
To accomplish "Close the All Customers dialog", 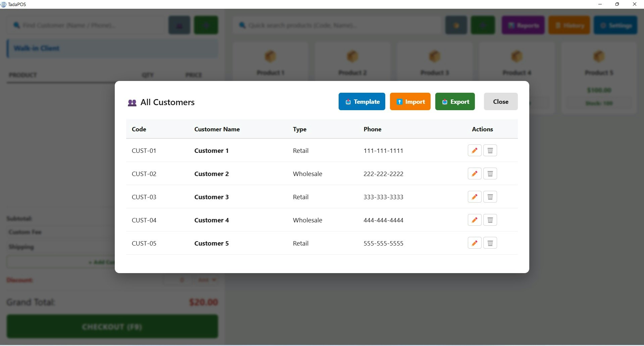I will (501, 101).
